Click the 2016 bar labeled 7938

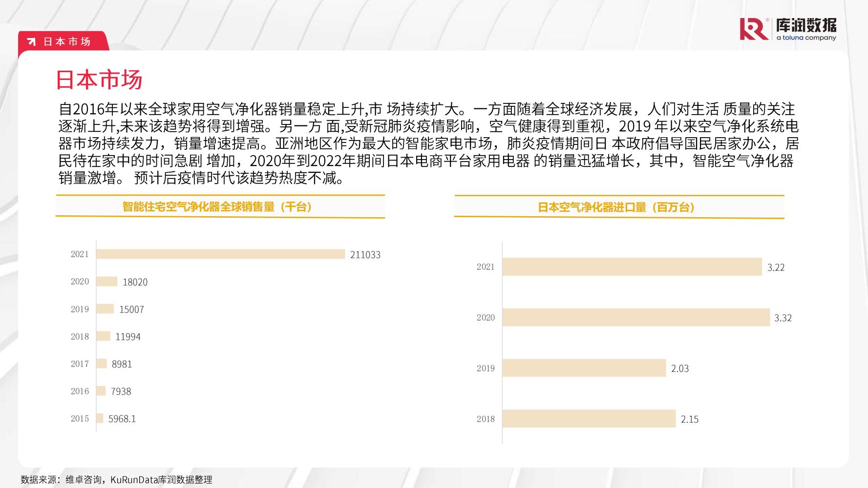click(x=101, y=391)
